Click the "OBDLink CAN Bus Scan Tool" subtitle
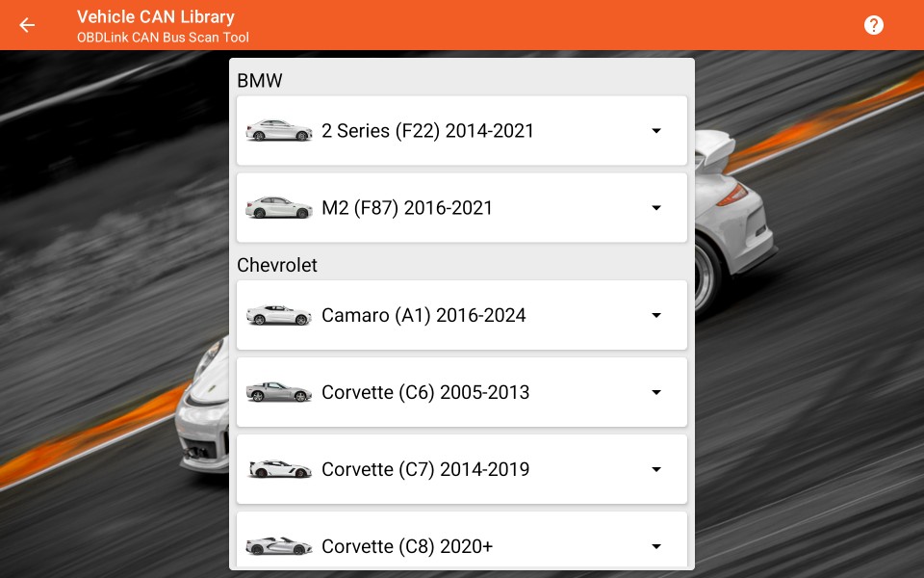The height and width of the screenshot is (578, 924). pos(163,38)
